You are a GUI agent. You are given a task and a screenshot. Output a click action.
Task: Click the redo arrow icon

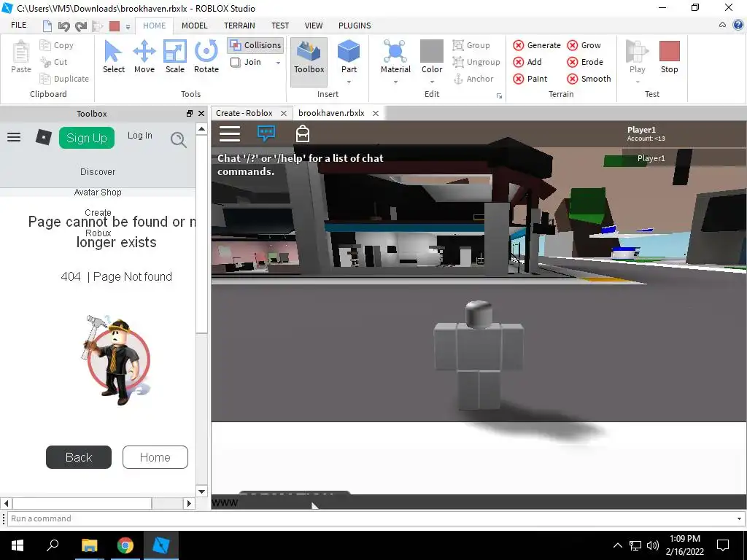80,26
